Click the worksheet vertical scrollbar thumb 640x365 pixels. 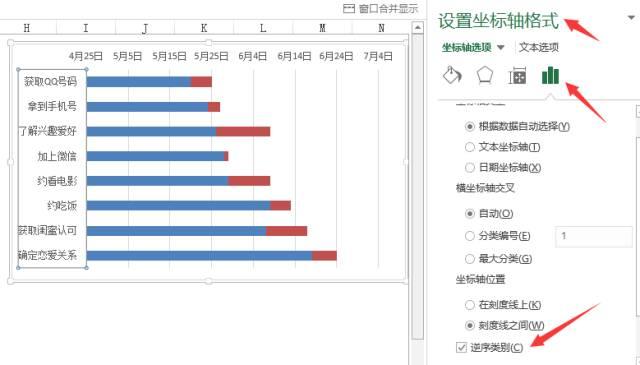[x=417, y=187]
